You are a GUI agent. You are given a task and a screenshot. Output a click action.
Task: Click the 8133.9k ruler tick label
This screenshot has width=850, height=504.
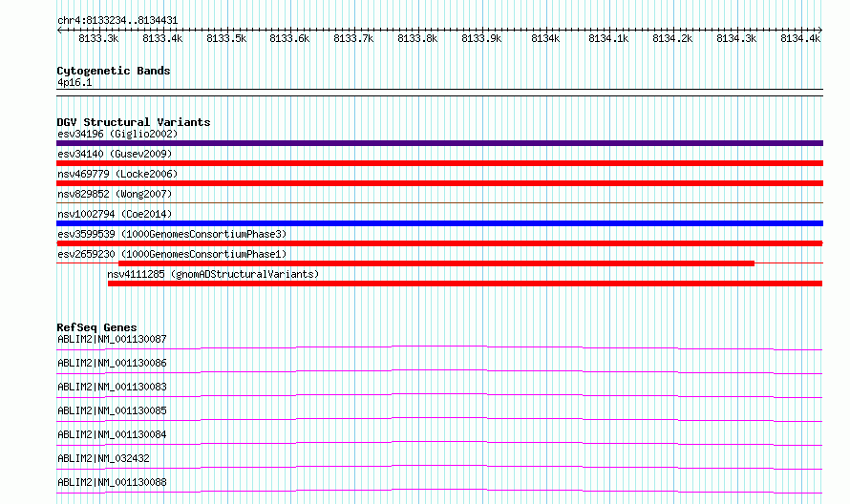(x=482, y=39)
